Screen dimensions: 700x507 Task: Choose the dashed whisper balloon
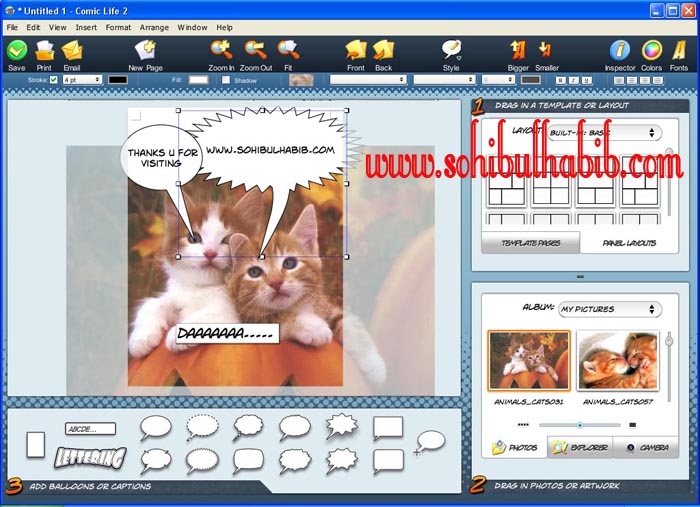[x=202, y=427]
